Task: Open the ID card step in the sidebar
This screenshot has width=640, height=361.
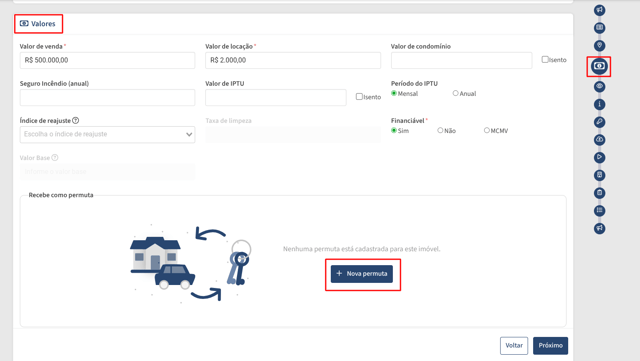Action: tap(599, 28)
